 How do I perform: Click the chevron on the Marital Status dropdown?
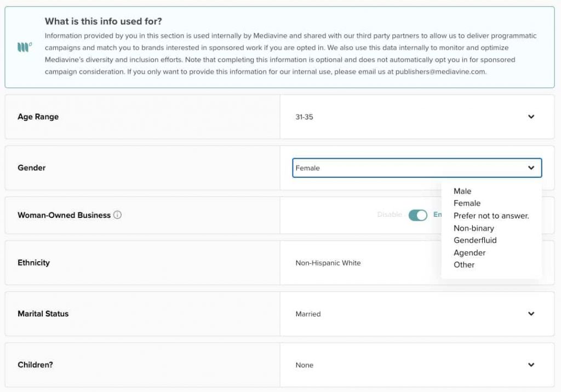click(x=530, y=314)
